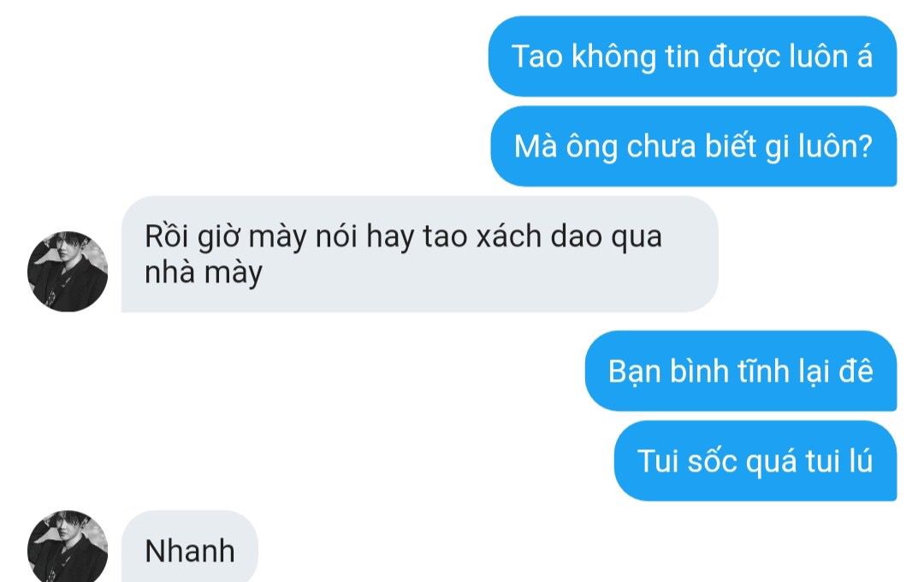Open sender avatar beside 'Rồi giờ mày nói' message
This screenshot has height=582, width=924.
tap(68, 271)
